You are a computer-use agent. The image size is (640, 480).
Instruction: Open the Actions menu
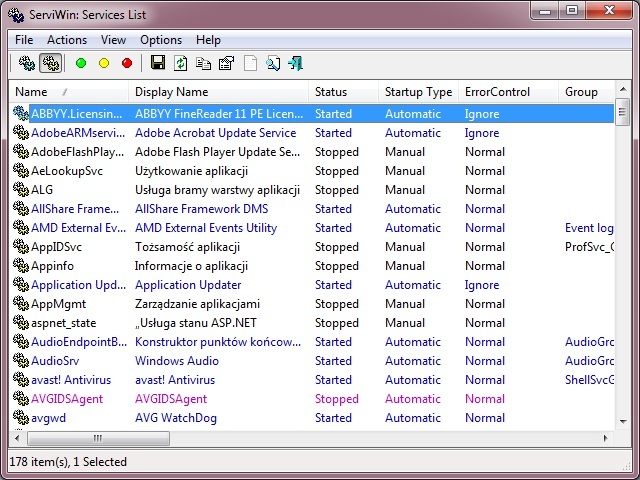click(67, 40)
